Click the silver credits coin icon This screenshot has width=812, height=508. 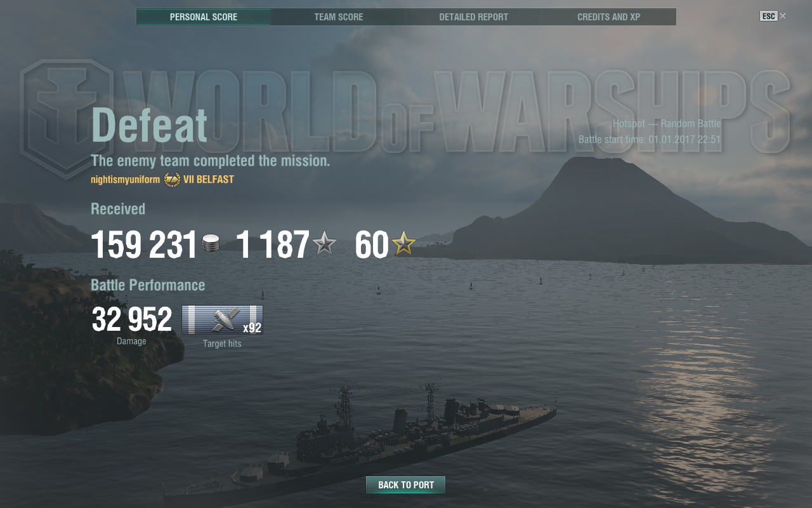[211, 244]
